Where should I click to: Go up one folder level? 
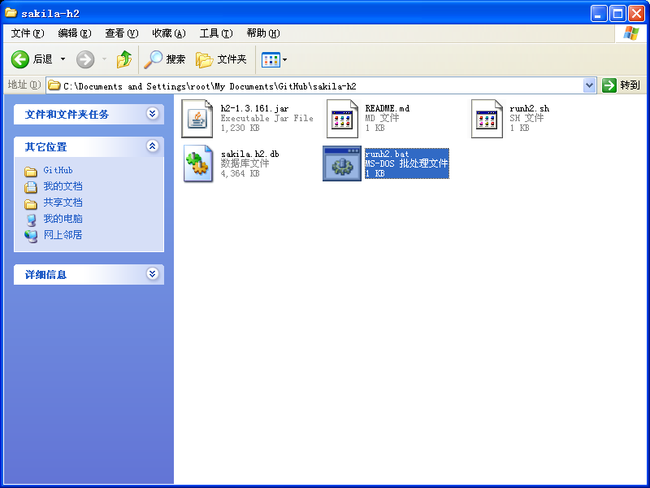click(124, 59)
